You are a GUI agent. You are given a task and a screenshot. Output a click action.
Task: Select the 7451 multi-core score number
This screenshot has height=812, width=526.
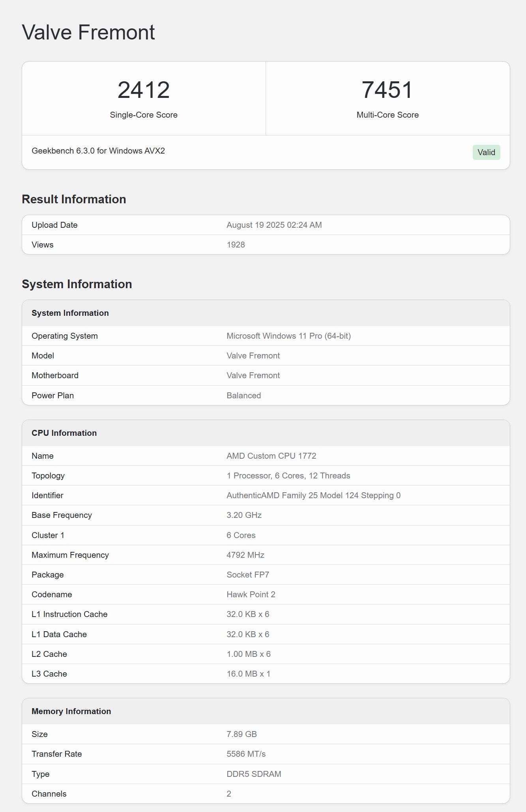(x=387, y=90)
